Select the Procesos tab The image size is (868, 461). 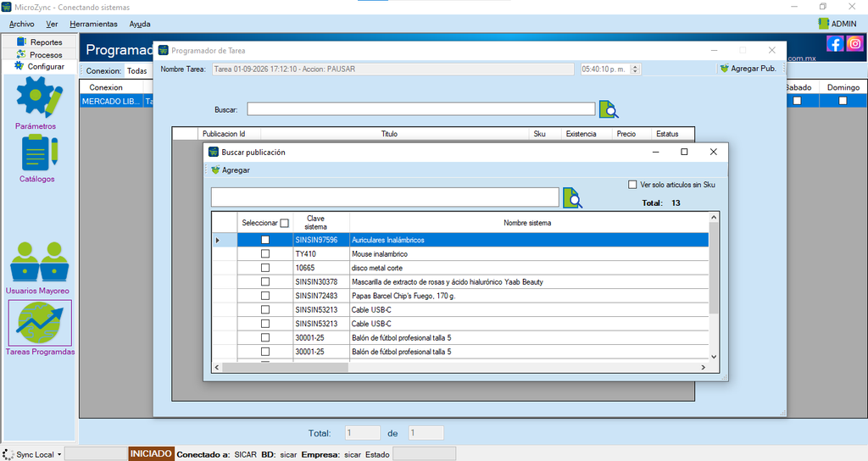(x=39, y=54)
